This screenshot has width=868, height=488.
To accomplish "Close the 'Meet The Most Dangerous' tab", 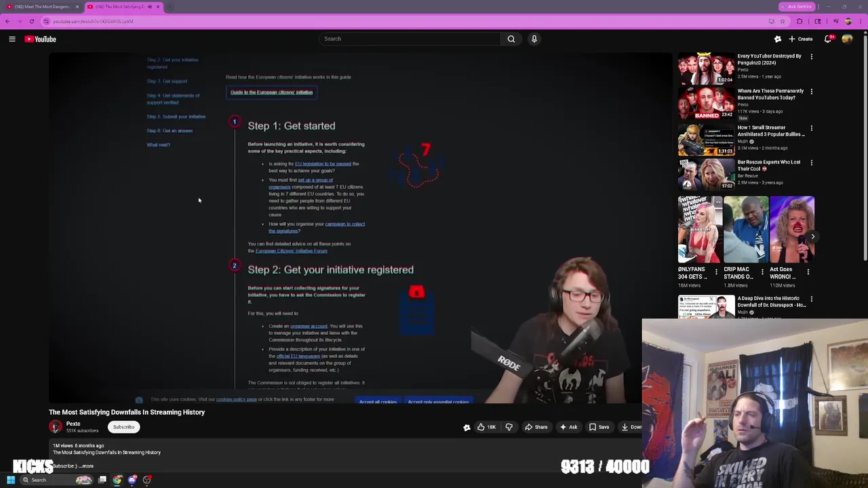I will click(77, 7).
